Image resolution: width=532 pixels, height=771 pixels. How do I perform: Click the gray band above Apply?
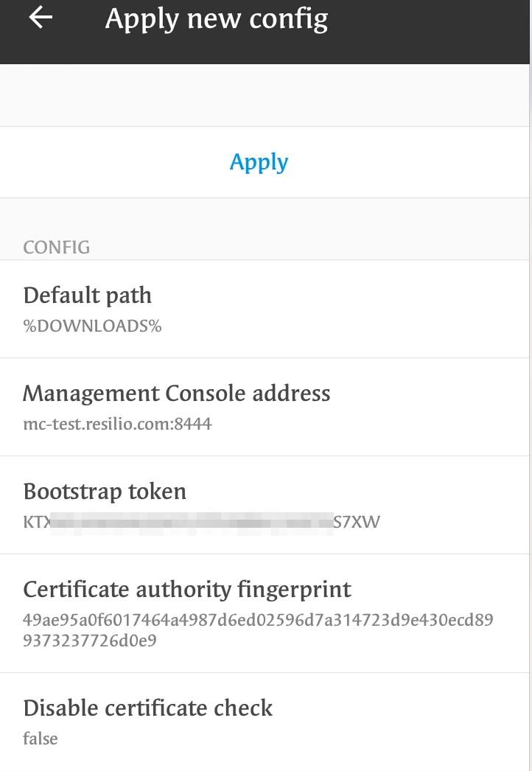tap(265, 94)
